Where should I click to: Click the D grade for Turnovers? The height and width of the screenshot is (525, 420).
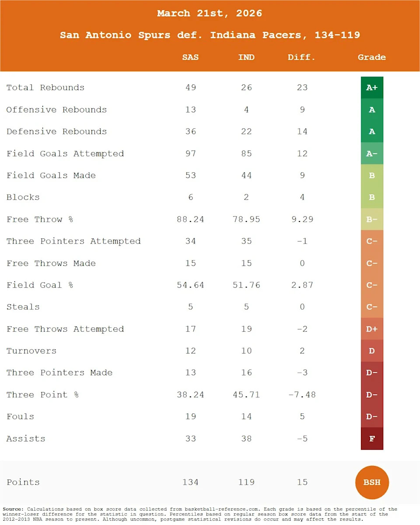click(x=372, y=351)
